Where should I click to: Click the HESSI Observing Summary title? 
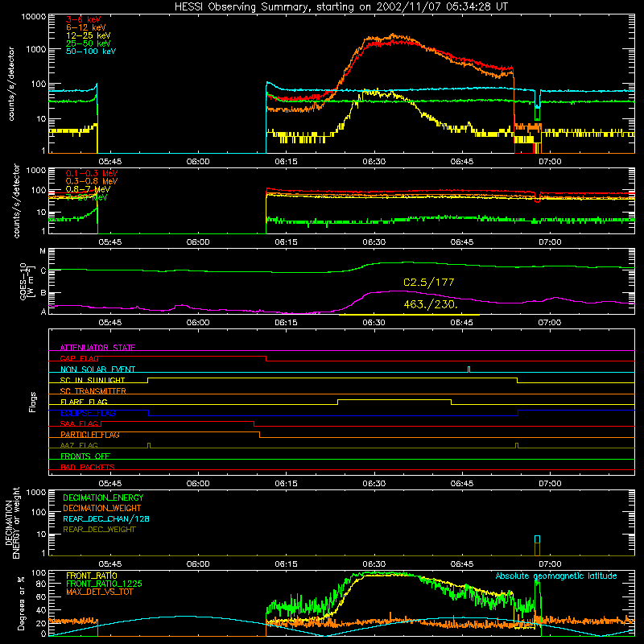(x=341, y=6)
